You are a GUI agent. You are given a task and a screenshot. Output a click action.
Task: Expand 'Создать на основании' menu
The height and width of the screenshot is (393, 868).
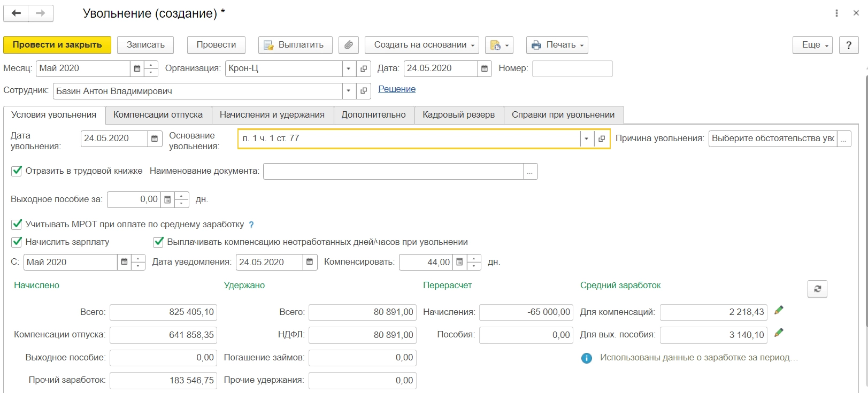421,45
